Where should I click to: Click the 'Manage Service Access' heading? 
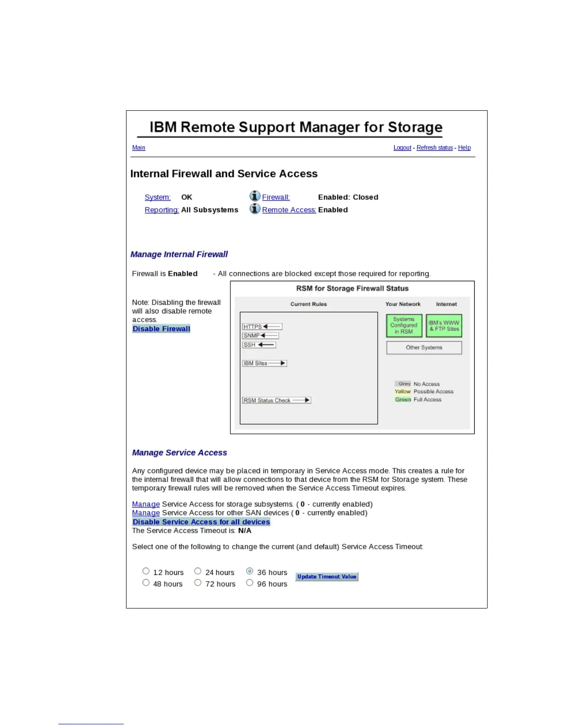click(179, 453)
